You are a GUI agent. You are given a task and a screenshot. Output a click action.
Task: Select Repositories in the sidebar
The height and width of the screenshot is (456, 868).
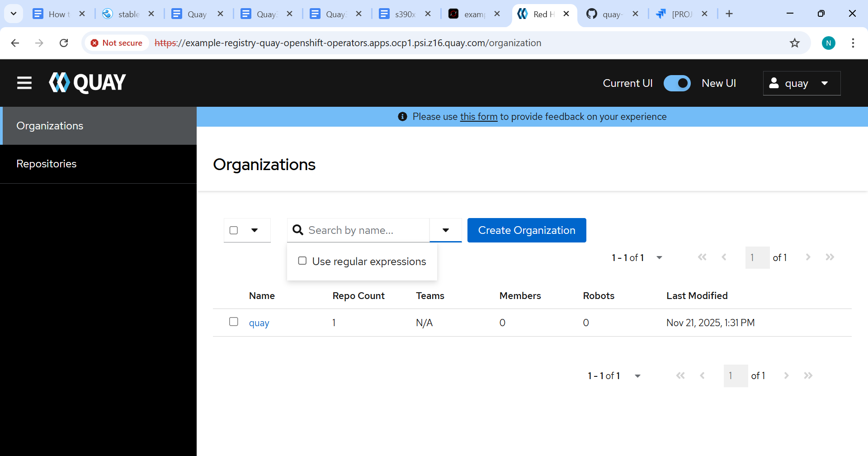pos(98,164)
